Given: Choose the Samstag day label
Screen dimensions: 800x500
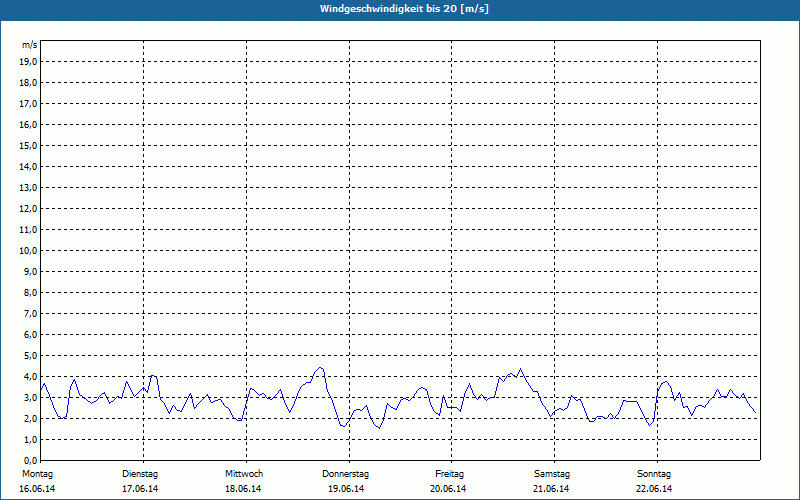Looking at the screenshot, I should click(552, 473).
